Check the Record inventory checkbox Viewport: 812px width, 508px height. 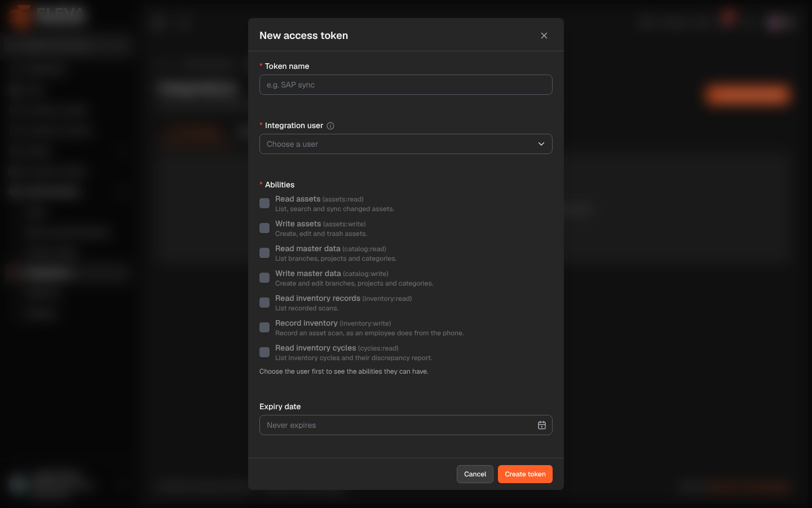[x=264, y=327]
